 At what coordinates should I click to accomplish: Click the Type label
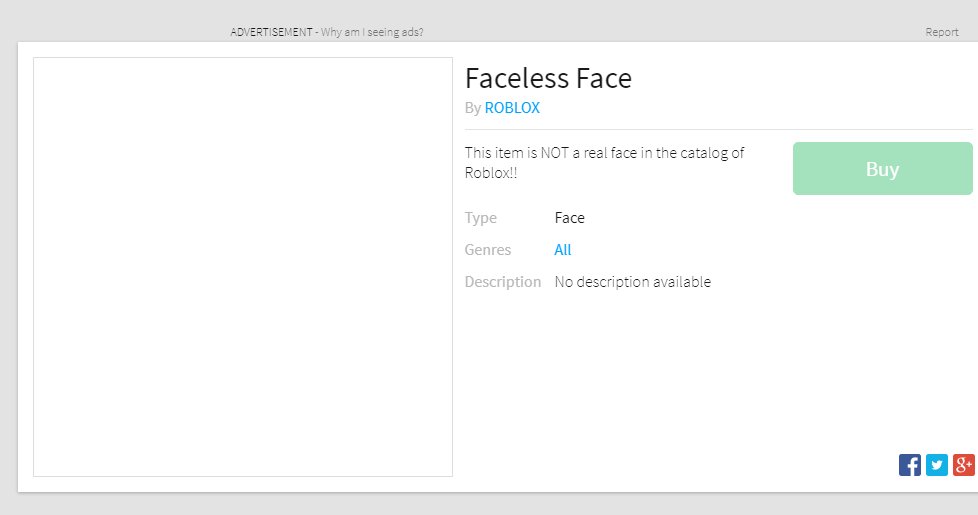[x=480, y=218]
